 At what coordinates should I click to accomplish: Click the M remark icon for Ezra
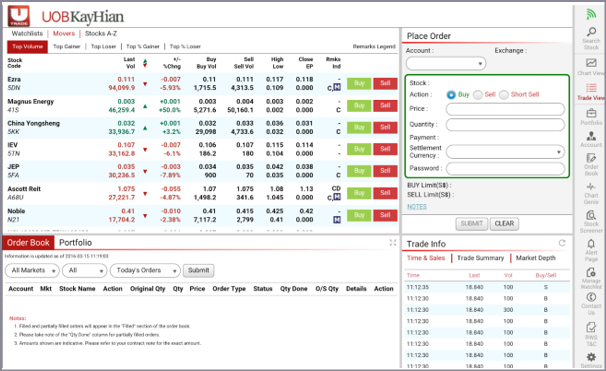tap(337, 87)
